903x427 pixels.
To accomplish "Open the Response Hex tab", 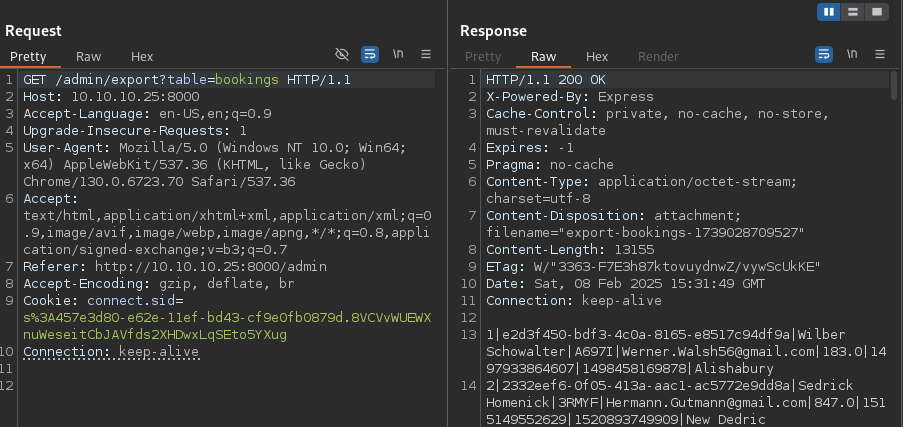I will click(x=597, y=57).
